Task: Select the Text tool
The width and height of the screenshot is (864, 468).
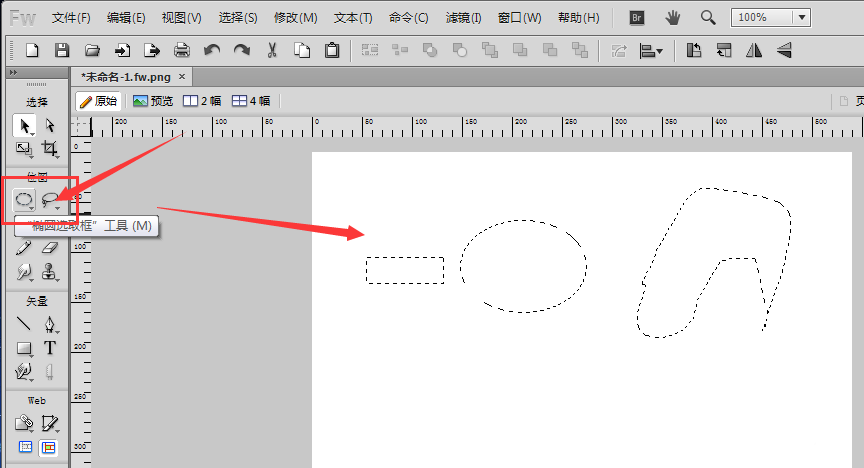Action: [50, 348]
